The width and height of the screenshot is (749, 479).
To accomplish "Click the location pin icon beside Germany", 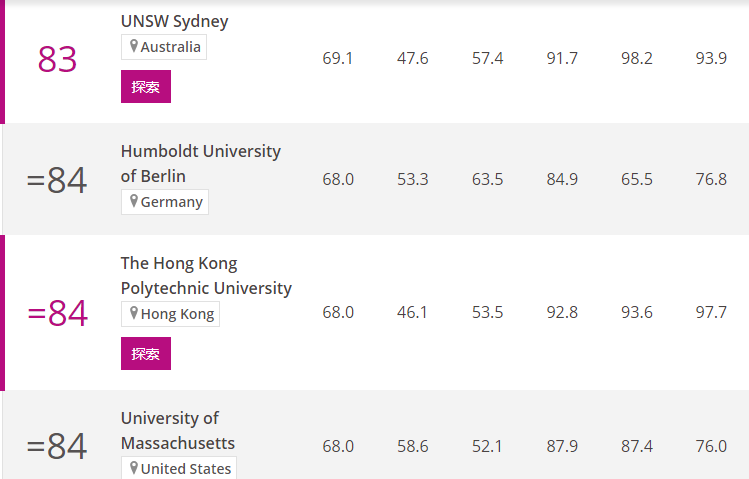I will (x=134, y=201).
